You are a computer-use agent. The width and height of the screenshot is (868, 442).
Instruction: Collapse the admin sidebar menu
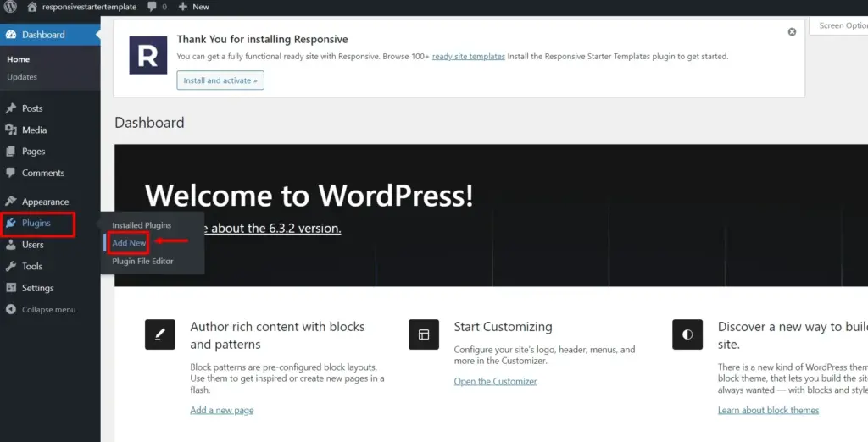[41, 310]
